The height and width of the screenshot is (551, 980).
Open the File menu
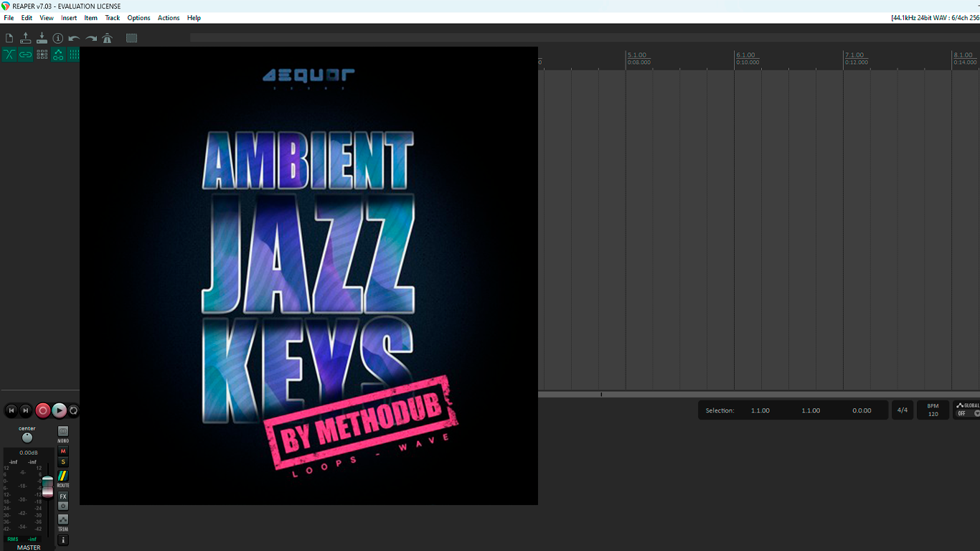click(x=9, y=18)
